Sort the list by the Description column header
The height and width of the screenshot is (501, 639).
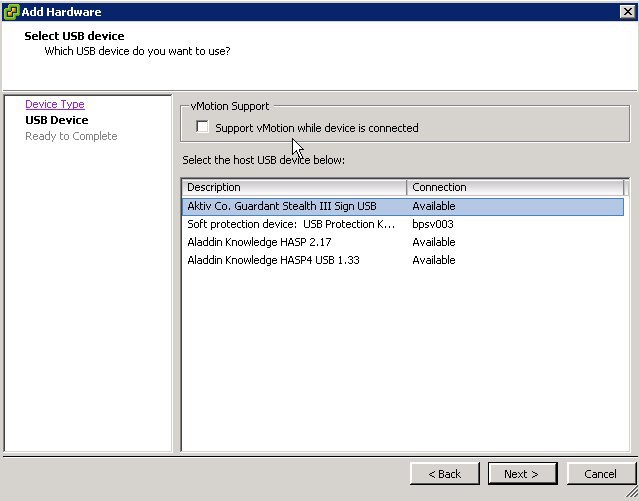(294, 187)
